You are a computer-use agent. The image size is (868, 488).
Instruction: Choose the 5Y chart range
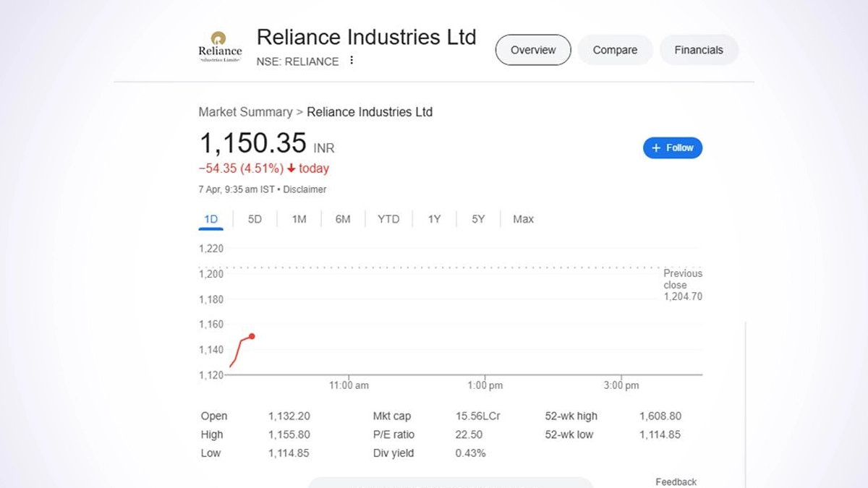point(478,219)
